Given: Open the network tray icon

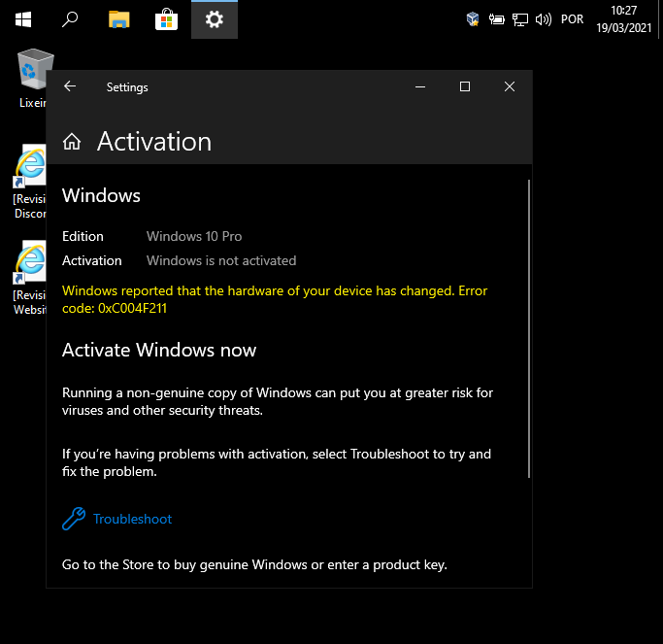Looking at the screenshot, I should tap(520, 19).
